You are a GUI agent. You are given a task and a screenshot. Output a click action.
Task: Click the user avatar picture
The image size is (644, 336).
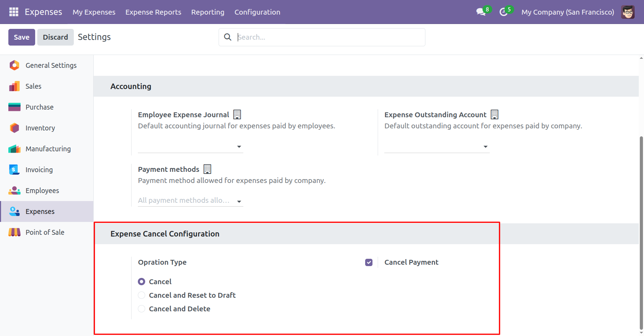click(x=628, y=12)
